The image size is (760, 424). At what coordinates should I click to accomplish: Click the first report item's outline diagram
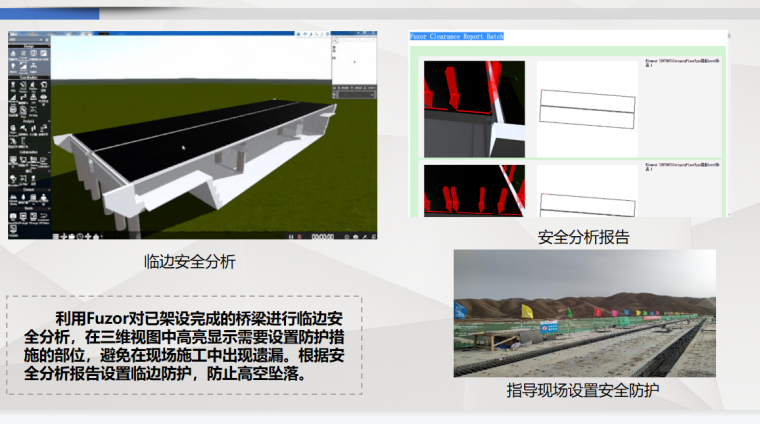pyautogui.click(x=587, y=108)
